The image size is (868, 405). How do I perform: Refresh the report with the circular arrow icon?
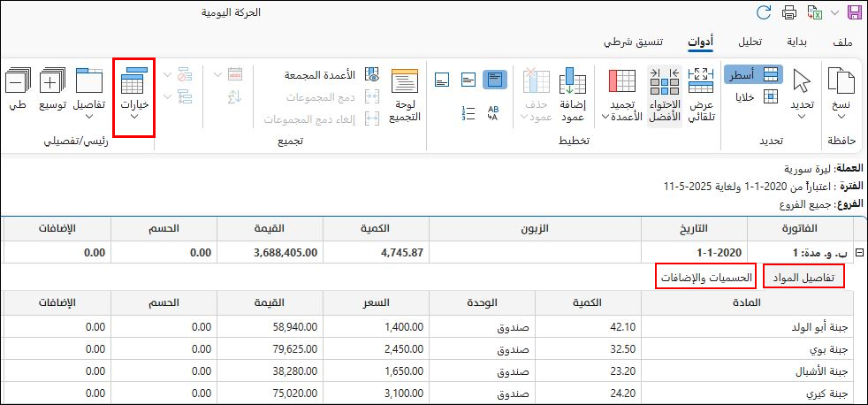tap(764, 12)
